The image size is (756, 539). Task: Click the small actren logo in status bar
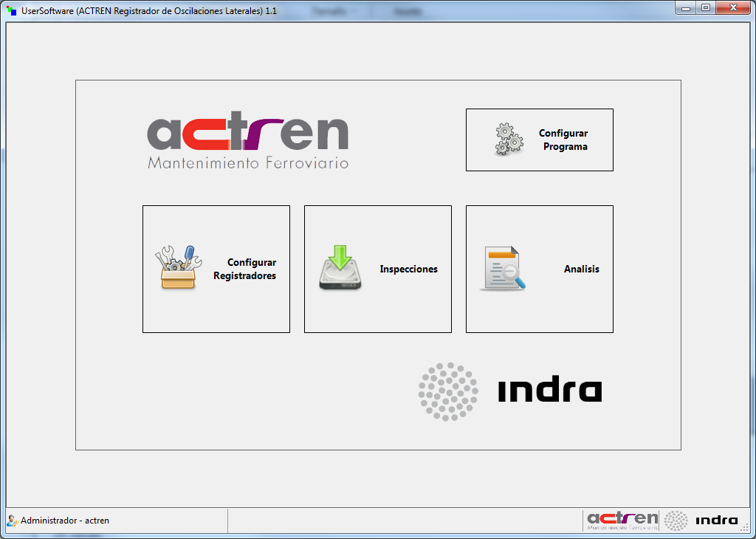click(622, 521)
